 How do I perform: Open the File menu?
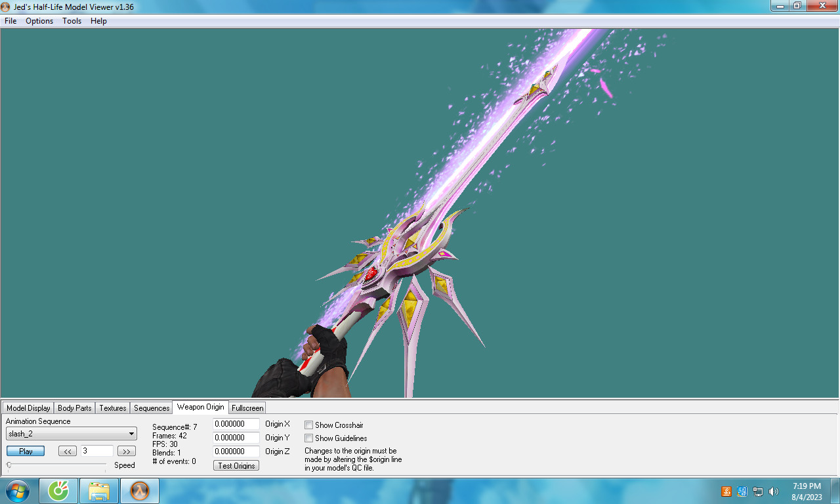point(10,21)
